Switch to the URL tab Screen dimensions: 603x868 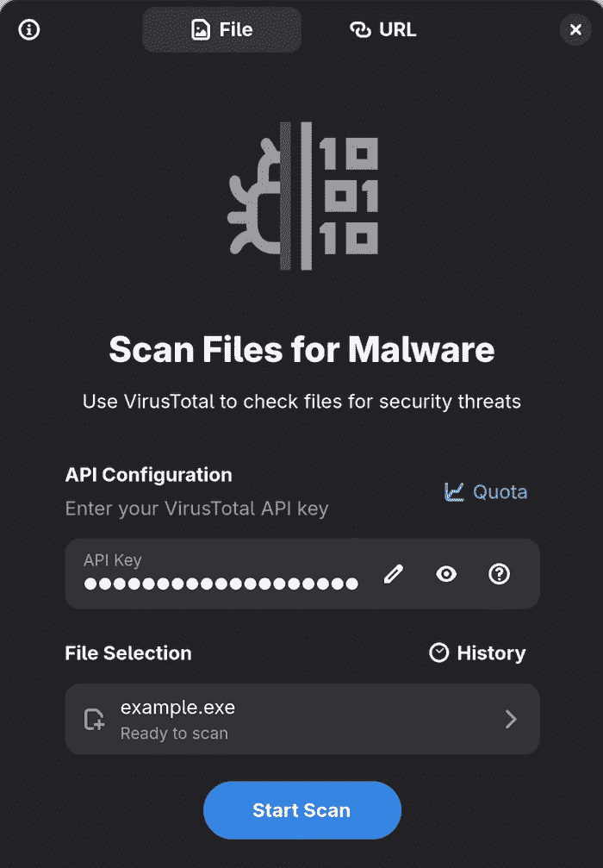383,30
